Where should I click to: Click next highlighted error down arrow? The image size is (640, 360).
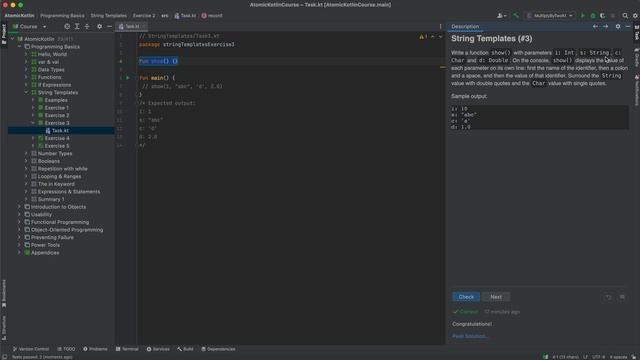440,37
